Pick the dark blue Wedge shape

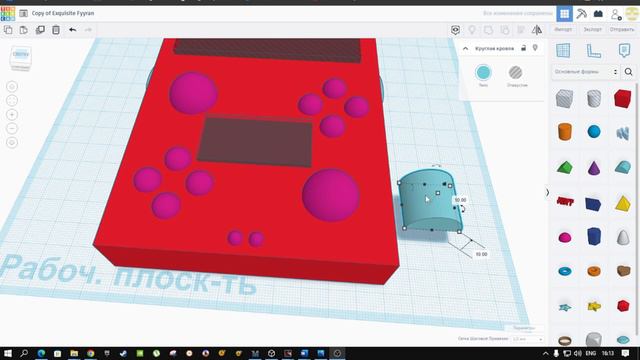point(593,203)
